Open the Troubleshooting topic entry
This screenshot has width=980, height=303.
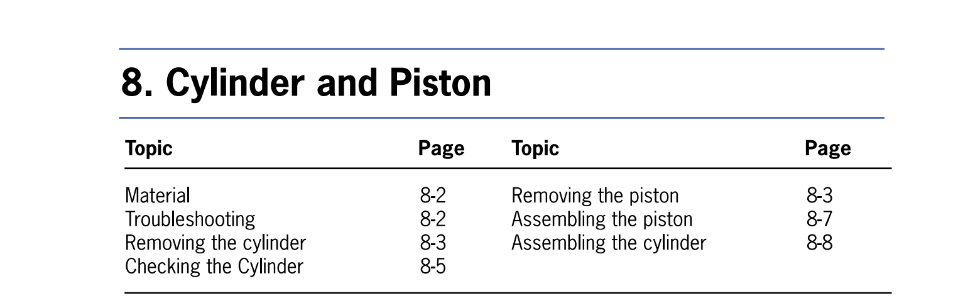[x=190, y=219]
